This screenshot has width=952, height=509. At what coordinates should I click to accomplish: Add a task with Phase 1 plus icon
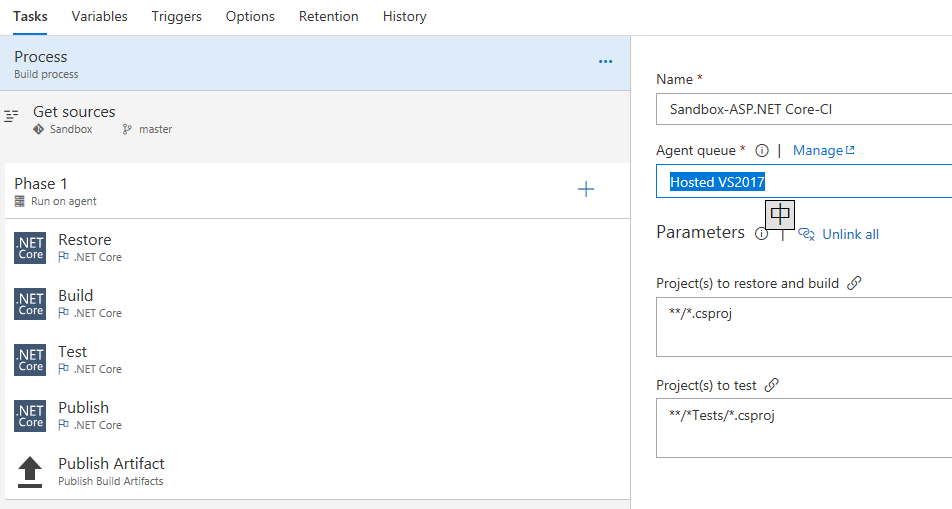point(586,189)
